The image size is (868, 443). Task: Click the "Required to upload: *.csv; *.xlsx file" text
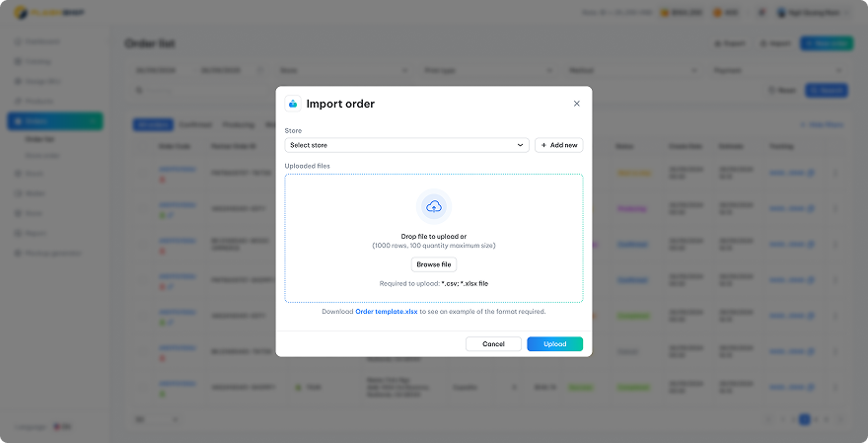click(434, 283)
